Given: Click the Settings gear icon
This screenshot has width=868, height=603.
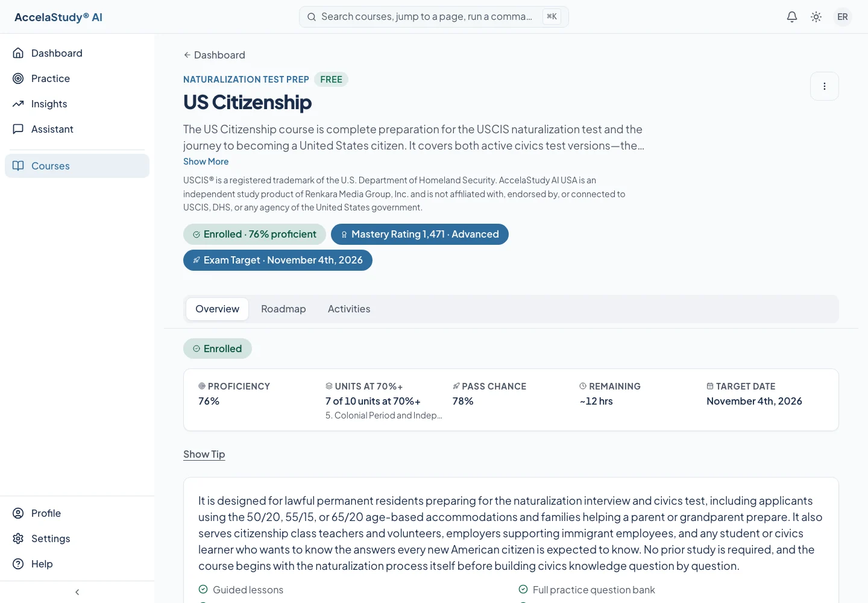Looking at the screenshot, I should pyautogui.click(x=18, y=538).
